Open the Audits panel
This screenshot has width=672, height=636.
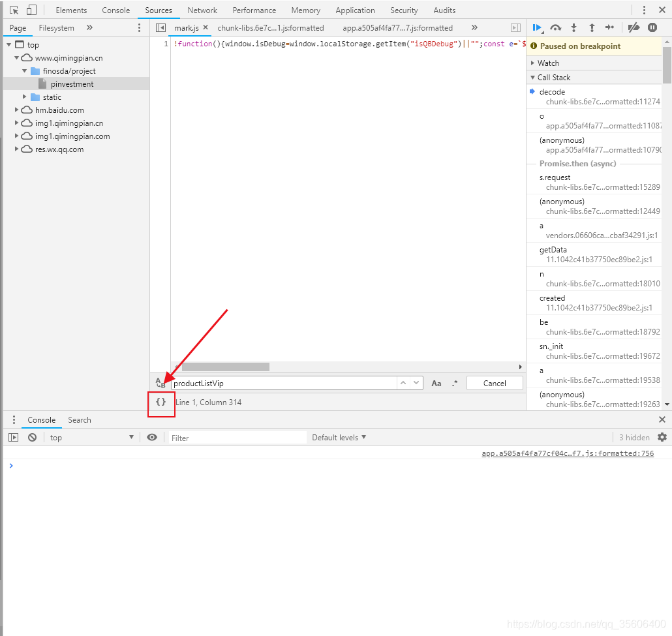[x=444, y=10]
